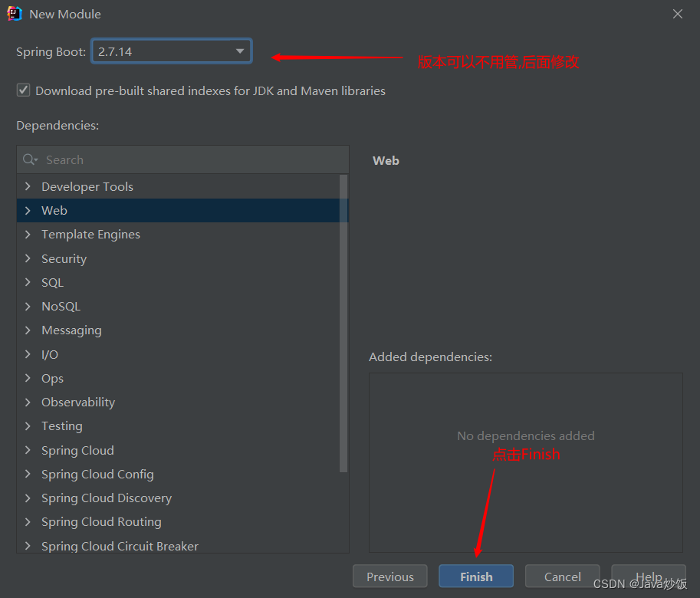Click the IntelliJ IDEA logo icon
The image size is (700, 598).
15,13
